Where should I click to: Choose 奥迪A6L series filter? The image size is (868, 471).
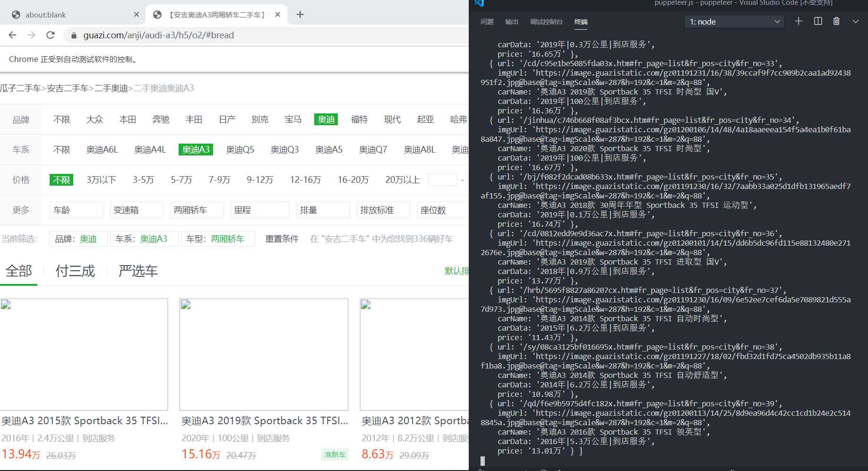click(102, 150)
